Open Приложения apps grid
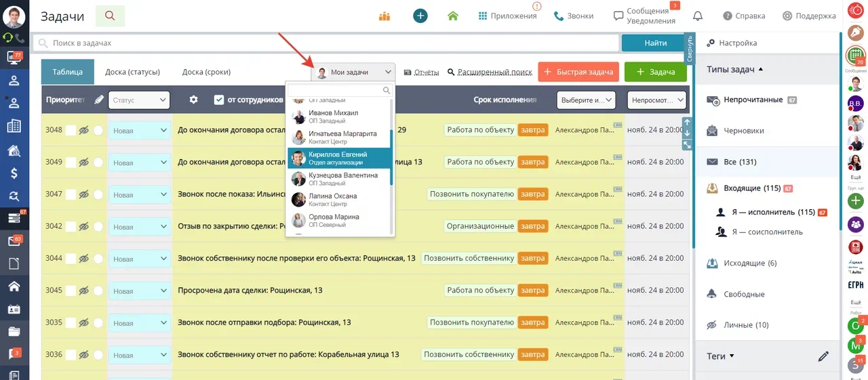The height and width of the screenshot is (380, 868). coord(507,16)
